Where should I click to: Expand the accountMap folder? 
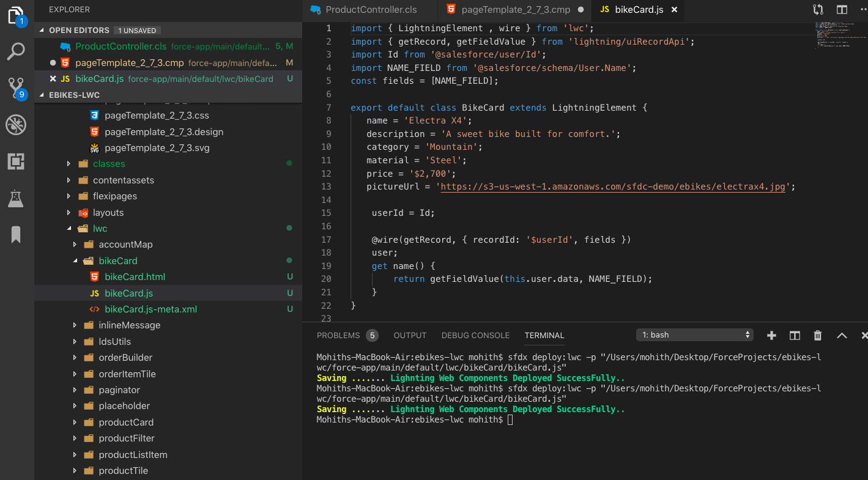coord(75,245)
